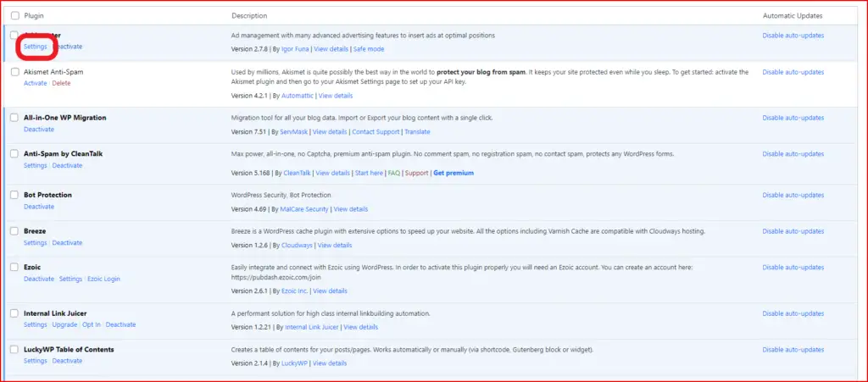868x382 pixels.
Task: Disable auto-updates for Akismet Anti-Spam
Action: point(793,72)
